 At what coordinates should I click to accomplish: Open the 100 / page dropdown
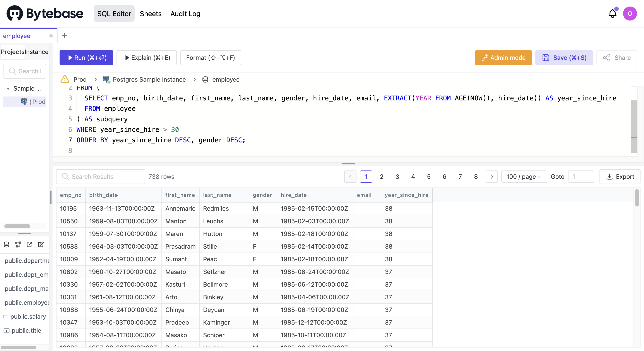524,176
